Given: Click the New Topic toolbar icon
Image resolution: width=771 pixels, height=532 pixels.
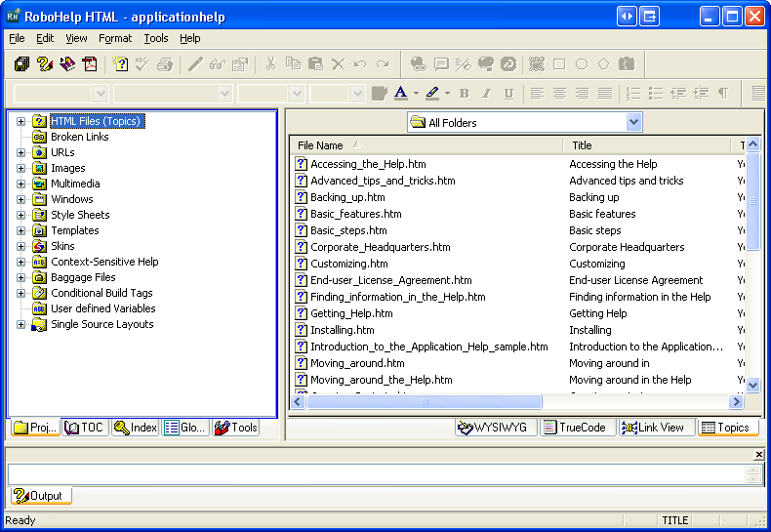Looking at the screenshot, I should pos(120,63).
